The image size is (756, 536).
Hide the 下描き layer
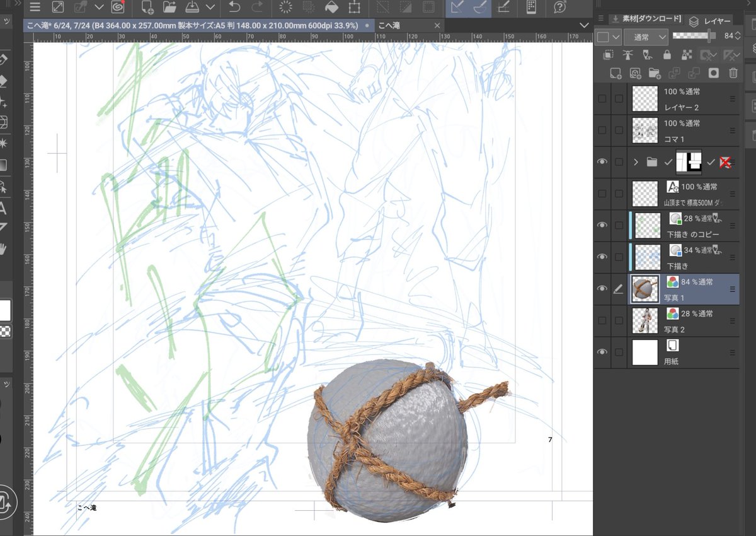602,257
